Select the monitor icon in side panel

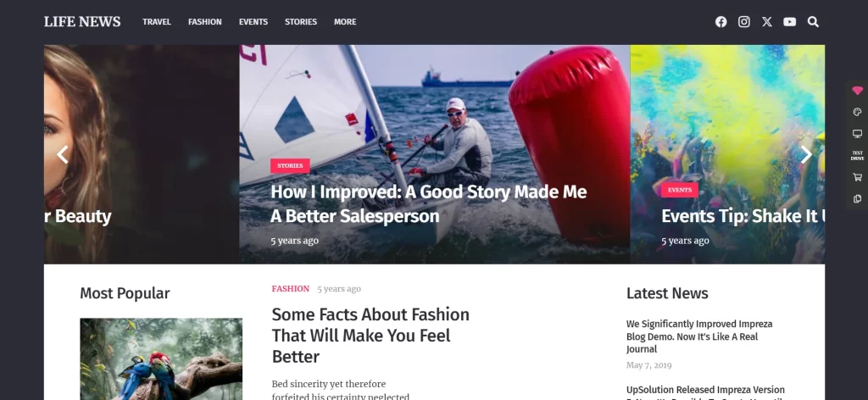(857, 134)
